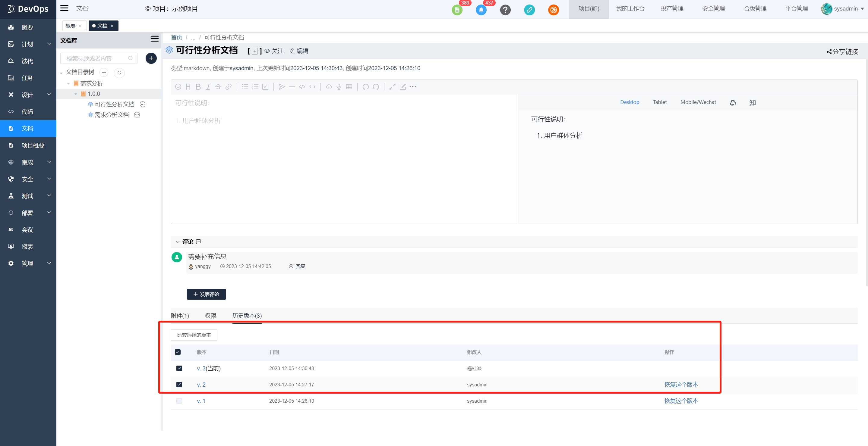Viewport: 868px width, 446px height.
Task: Check the v. 1 version checkbox
Action: [179, 401]
